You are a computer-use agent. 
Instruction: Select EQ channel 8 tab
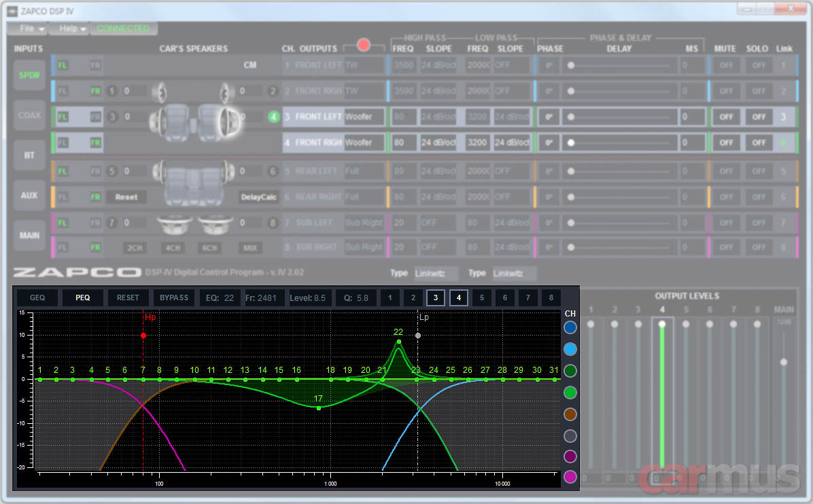tap(551, 298)
